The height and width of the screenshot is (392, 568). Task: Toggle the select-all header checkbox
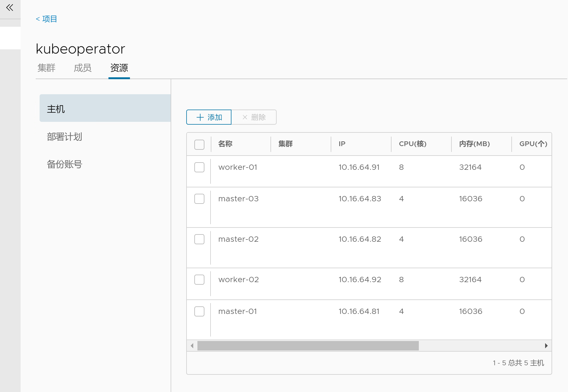199,145
